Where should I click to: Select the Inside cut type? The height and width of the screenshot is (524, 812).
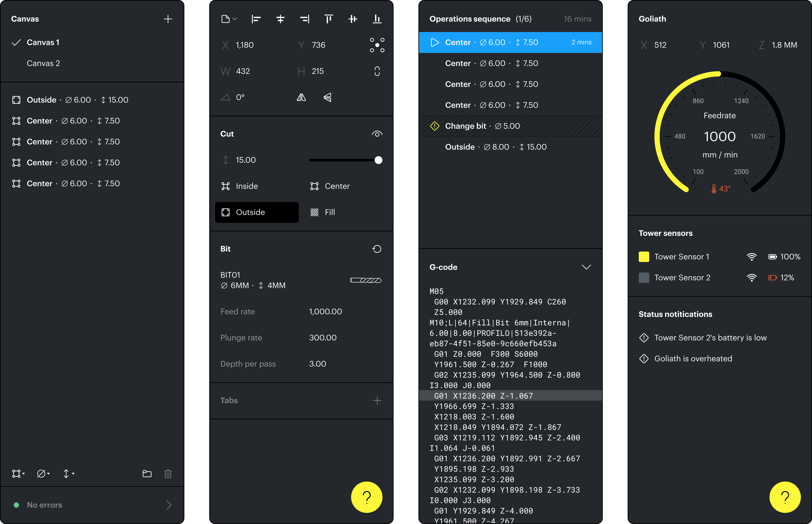coord(247,186)
